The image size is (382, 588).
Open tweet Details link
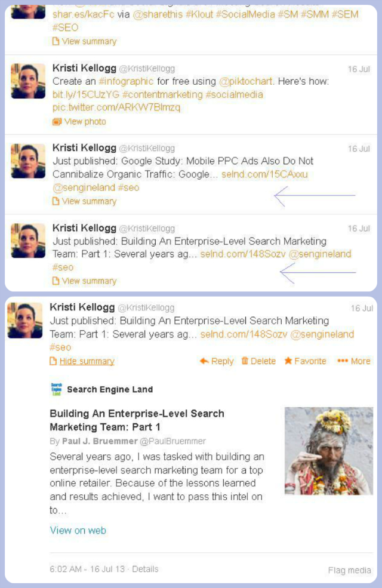[x=145, y=569]
